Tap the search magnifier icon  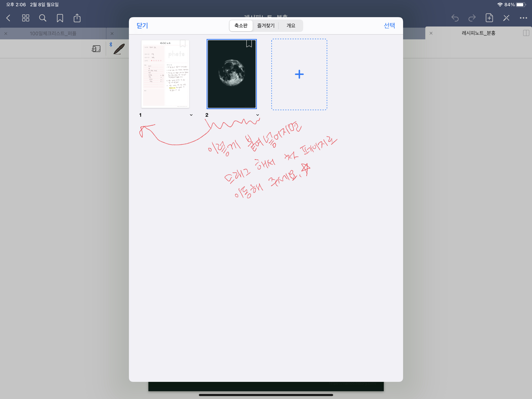point(43,18)
